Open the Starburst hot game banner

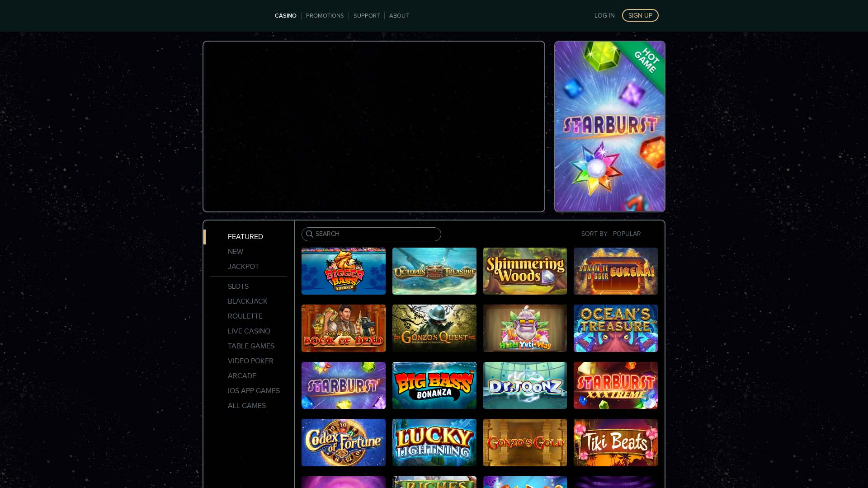point(609,127)
